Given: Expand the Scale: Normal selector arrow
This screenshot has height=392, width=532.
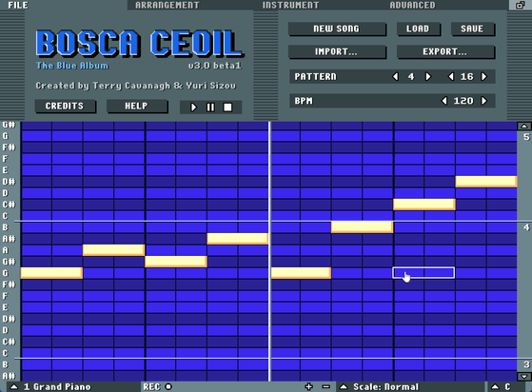Looking at the screenshot, I should point(344,386).
